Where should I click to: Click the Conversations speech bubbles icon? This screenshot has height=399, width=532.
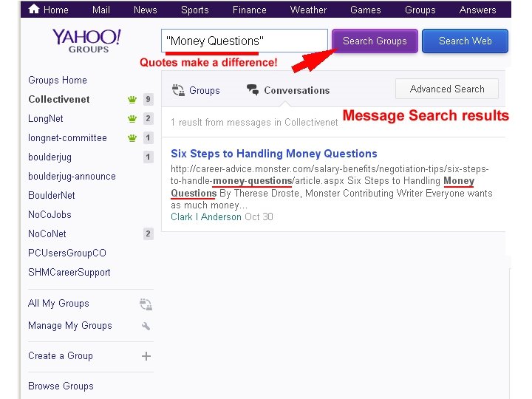pos(253,90)
